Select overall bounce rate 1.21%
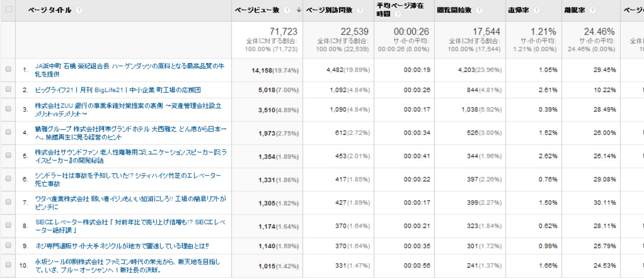Image resolution: width=644 pixels, height=279 pixels. [544, 32]
